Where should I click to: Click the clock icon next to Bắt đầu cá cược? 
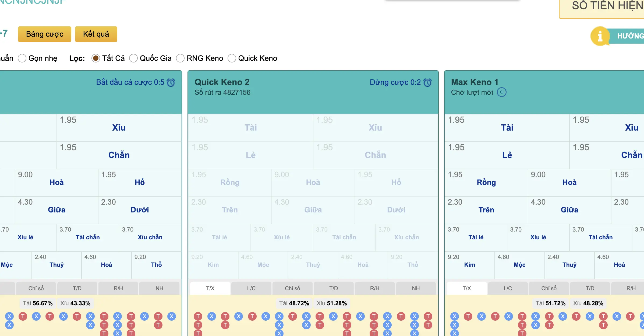171,82
